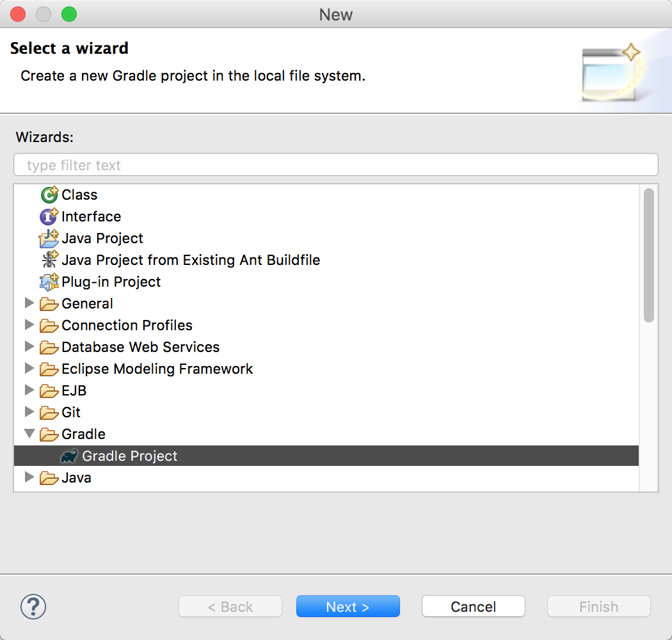Select the Plug-in Project wizard icon

point(49,282)
